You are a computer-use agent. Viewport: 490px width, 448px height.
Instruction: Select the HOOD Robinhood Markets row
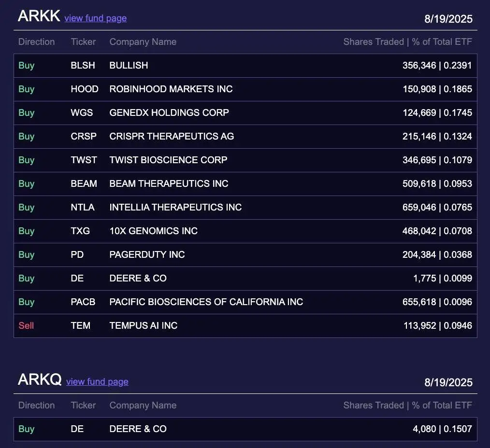(x=245, y=89)
